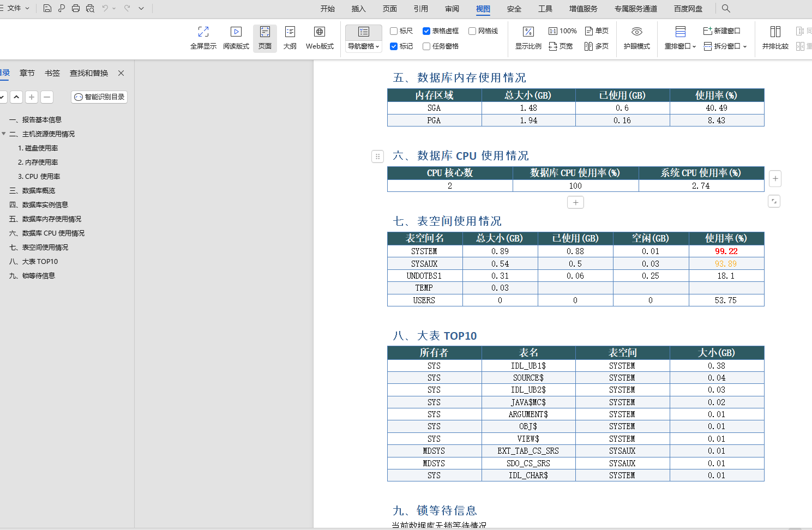Jump to 八、大表 TOP10 in outline
The width and height of the screenshot is (812, 530).
click(33, 262)
